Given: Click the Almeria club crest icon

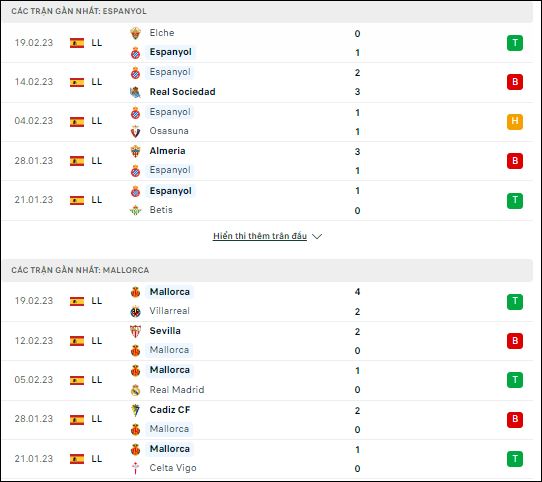Looking at the screenshot, I should [136, 151].
